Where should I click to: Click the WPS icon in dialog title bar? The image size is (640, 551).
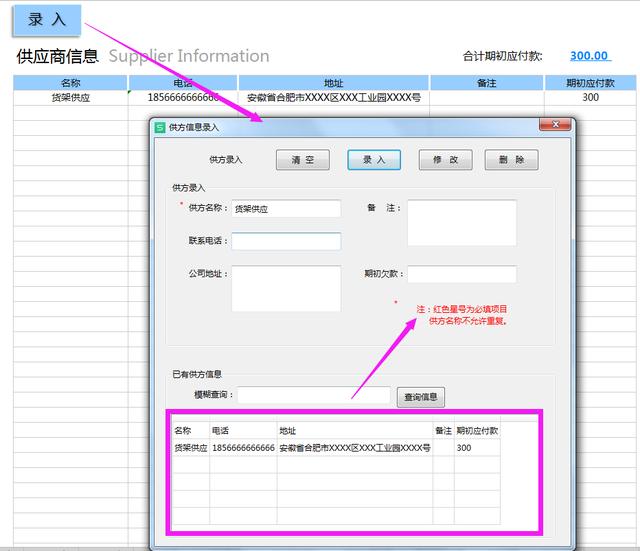coord(159,127)
